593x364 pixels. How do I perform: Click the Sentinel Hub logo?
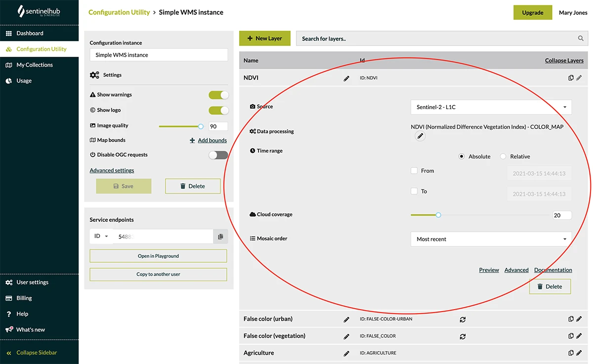coord(39,11)
